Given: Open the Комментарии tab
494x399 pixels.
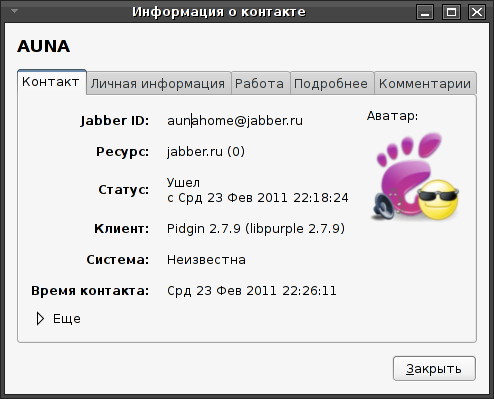Looking at the screenshot, I should tap(425, 83).
